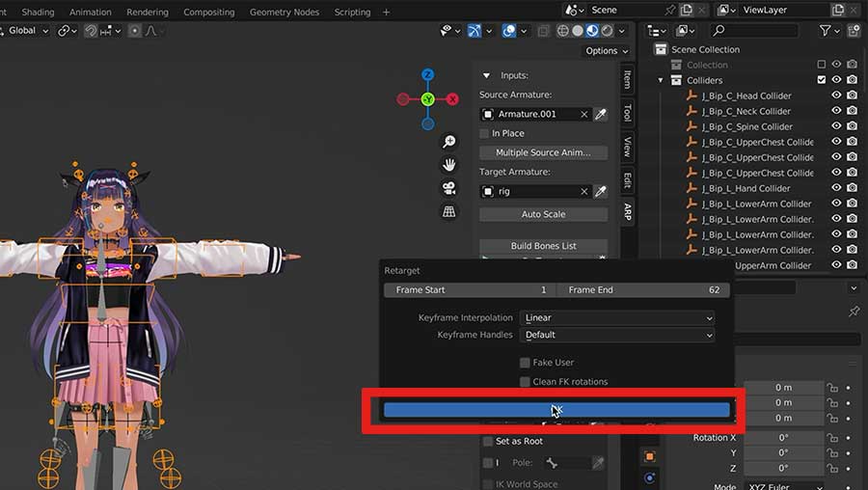The image size is (868, 490).
Task: Select the Item sidebar tab
Action: (x=627, y=79)
